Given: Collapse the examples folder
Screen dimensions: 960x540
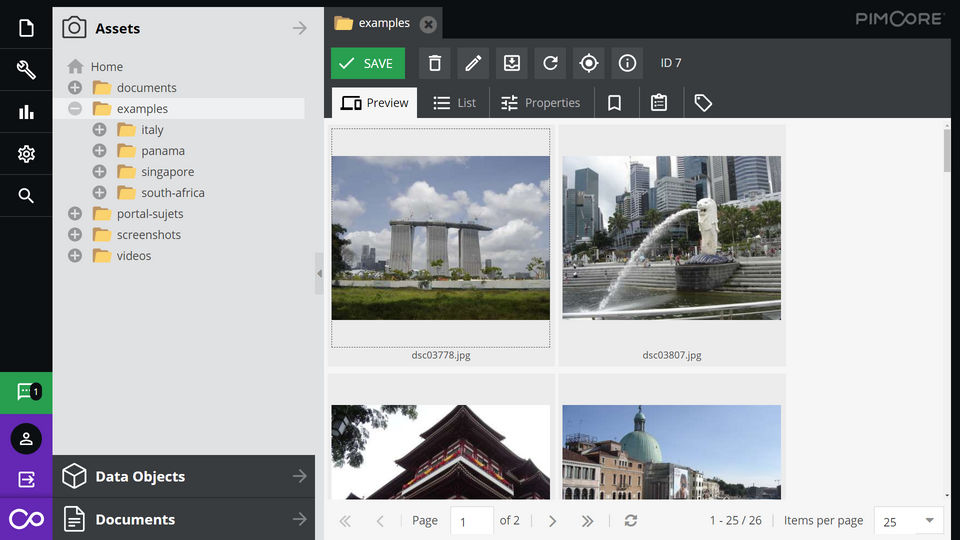Looking at the screenshot, I should coord(75,109).
